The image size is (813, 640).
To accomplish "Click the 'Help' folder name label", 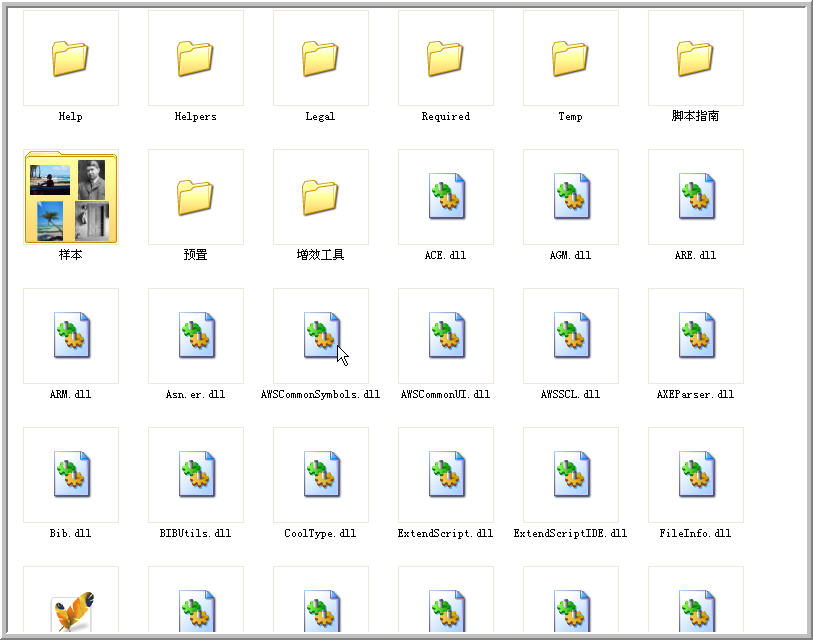I will pos(71,116).
